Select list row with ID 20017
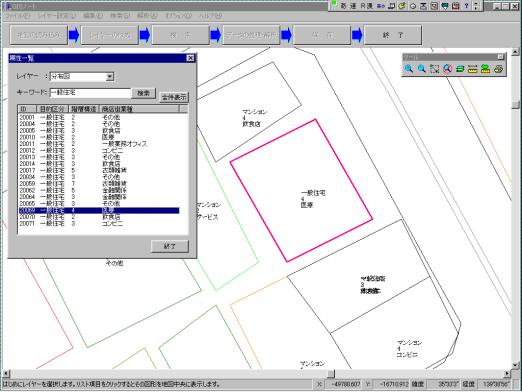 99,170
